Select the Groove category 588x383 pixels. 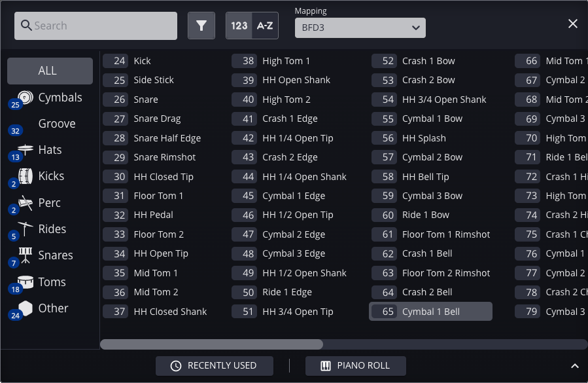point(56,124)
